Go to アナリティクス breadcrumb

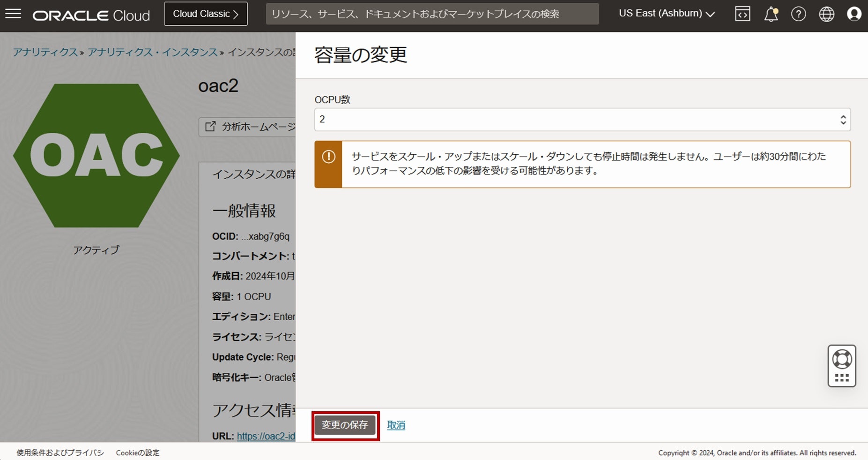(x=45, y=52)
